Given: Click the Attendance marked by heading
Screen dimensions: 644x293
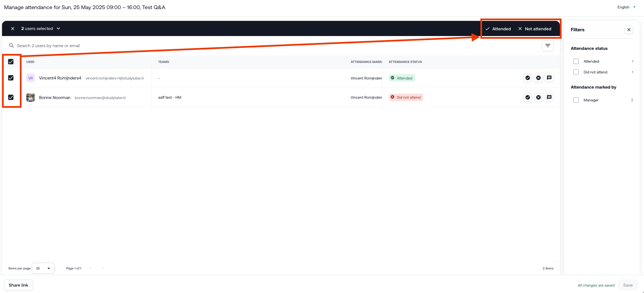Looking at the screenshot, I should coord(594,87).
